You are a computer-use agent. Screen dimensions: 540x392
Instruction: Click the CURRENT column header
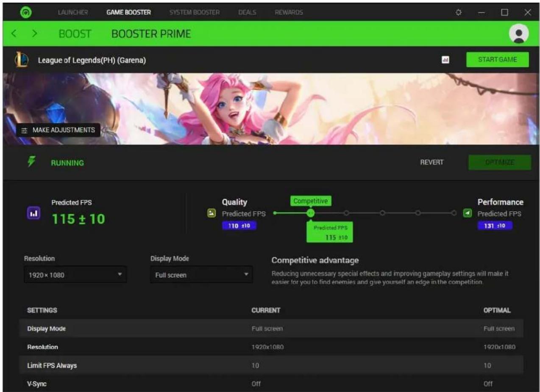coord(266,310)
